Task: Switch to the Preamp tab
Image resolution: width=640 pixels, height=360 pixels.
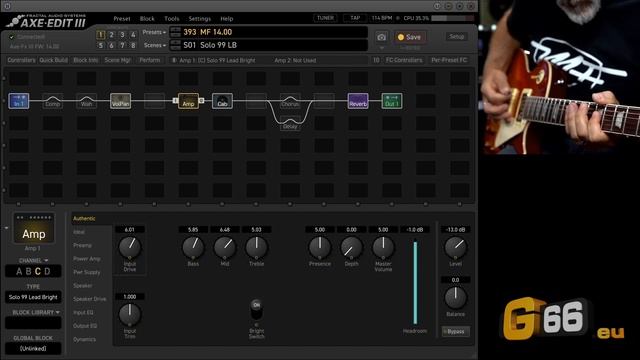Action: (82, 246)
